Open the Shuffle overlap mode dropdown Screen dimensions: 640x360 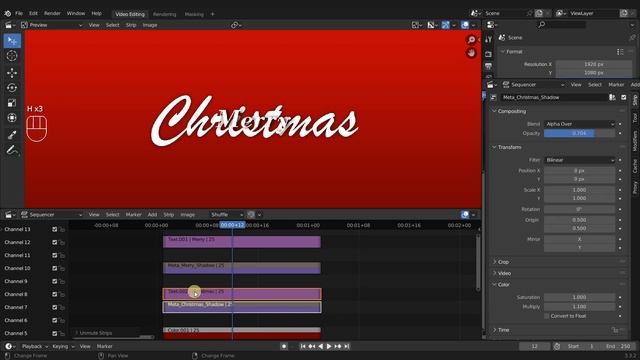tap(227, 215)
